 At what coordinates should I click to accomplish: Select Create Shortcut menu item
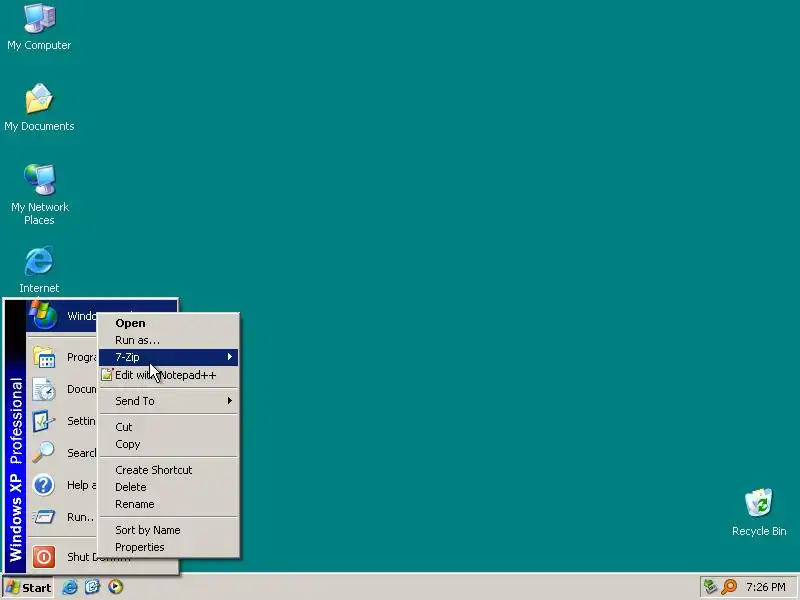click(x=168, y=470)
